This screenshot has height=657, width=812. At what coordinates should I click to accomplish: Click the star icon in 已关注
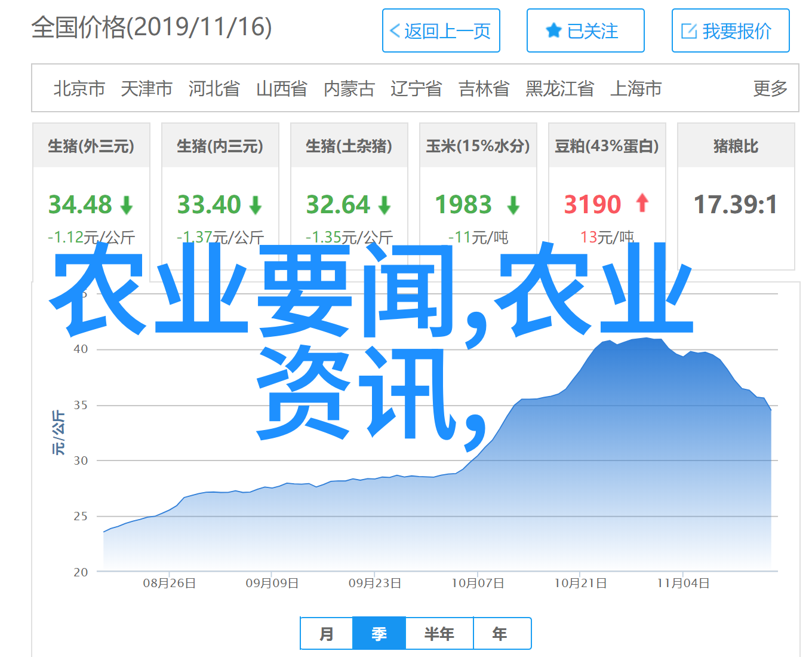554,30
